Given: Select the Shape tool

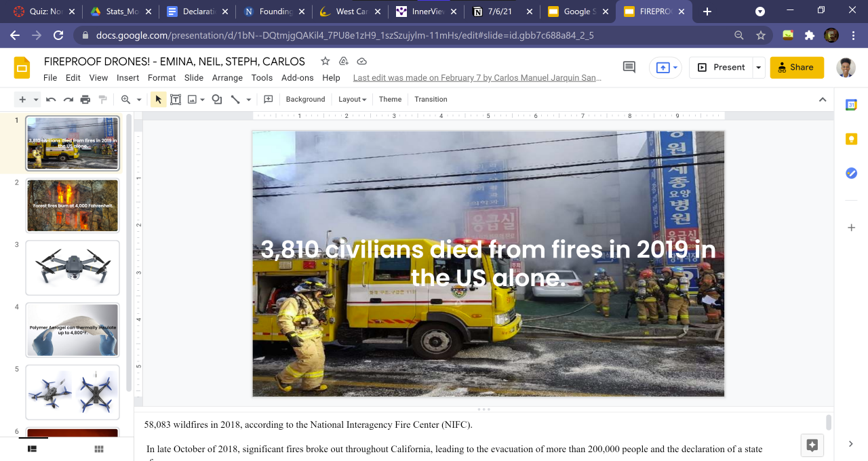Looking at the screenshot, I should click(x=217, y=100).
